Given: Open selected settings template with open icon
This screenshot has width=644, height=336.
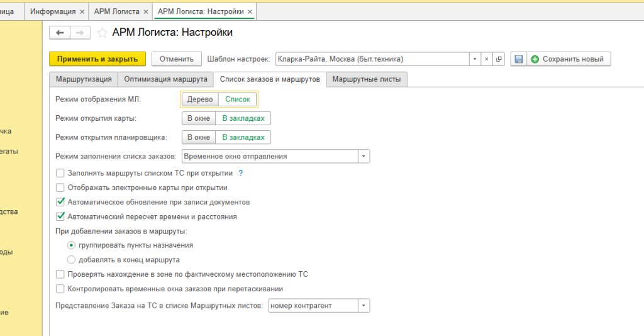Looking at the screenshot, I should (499, 59).
